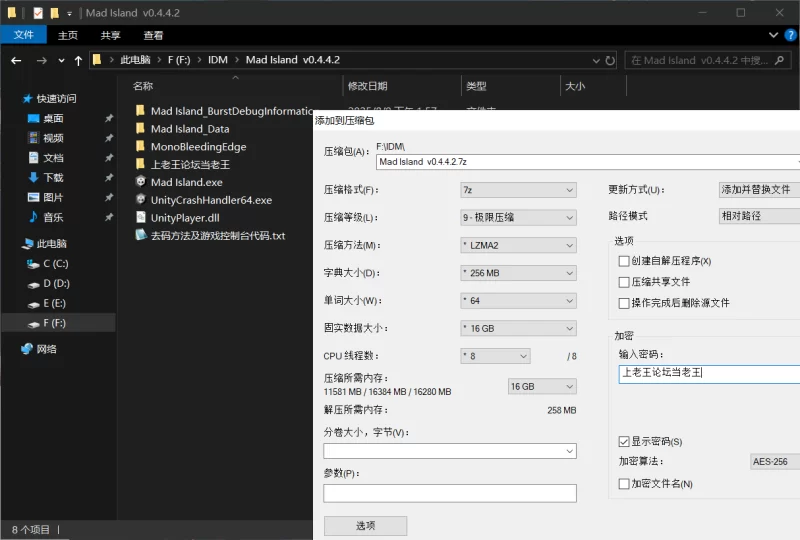Screen dimensions: 800x540
Task: Open the Explorer help icon
Action: 790,35
